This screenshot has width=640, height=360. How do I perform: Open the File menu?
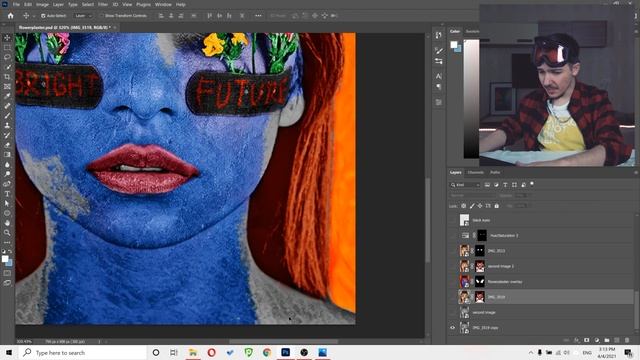coord(16,4)
